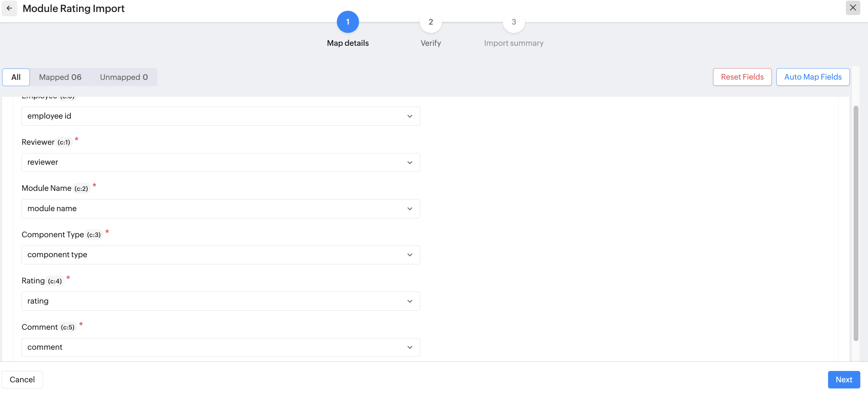The width and height of the screenshot is (868, 394).
Task: Switch to the All tab
Action: pyautogui.click(x=16, y=77)
